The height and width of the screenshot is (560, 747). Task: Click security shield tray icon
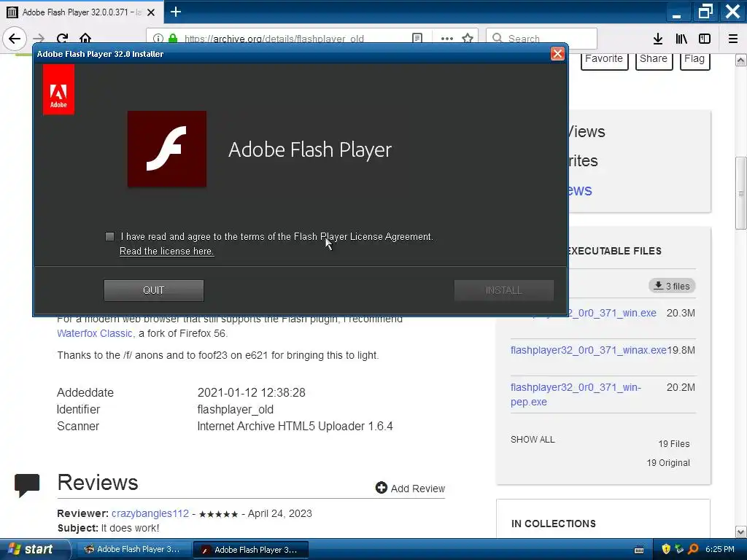click(x=666, y=549)
